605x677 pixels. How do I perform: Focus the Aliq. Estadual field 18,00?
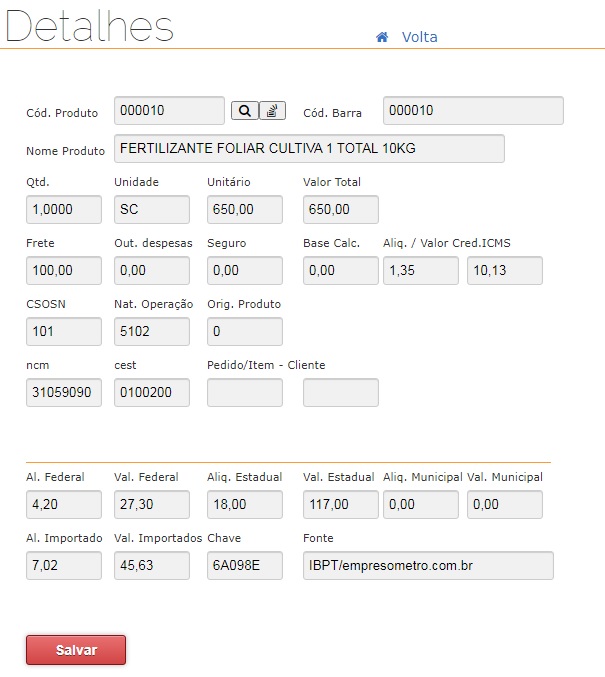pyautogui.click(x=244, y=505)
